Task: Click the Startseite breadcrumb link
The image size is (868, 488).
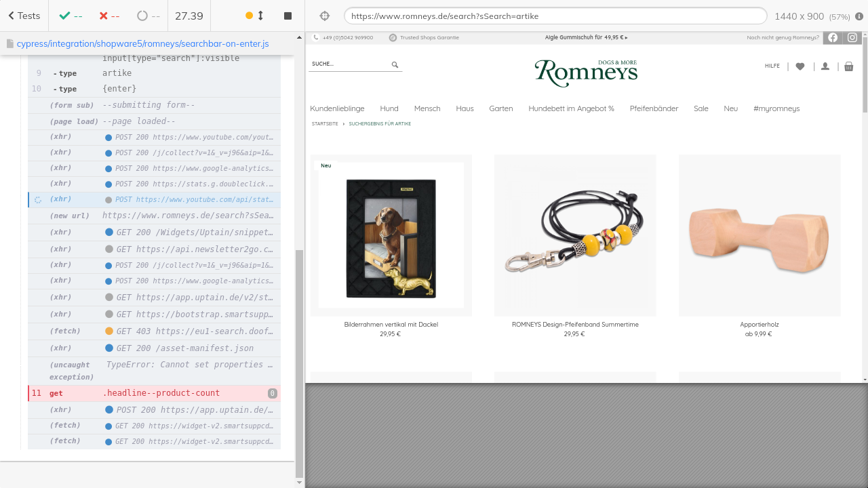Action: tap(325, 124)
